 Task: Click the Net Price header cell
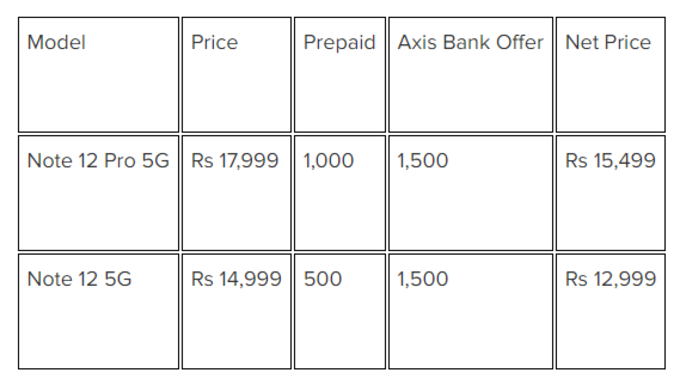point(611,75)
